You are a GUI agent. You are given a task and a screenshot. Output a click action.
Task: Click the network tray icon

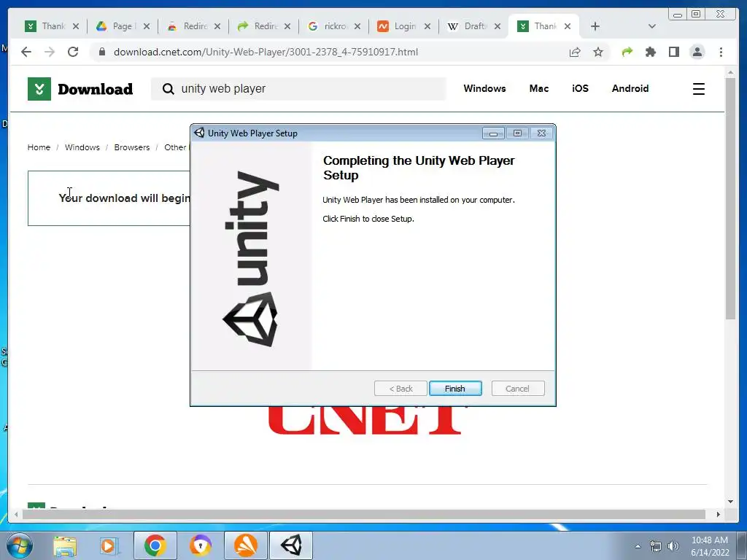click(x=656, y=546)
